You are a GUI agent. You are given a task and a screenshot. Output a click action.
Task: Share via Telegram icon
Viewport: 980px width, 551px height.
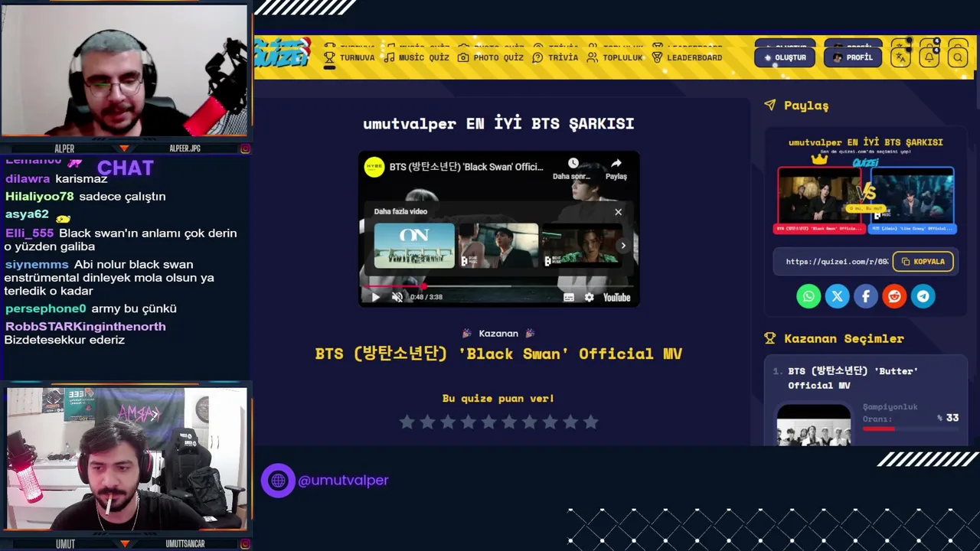[923, 296]
